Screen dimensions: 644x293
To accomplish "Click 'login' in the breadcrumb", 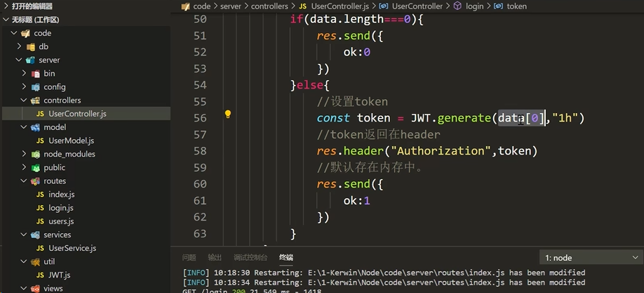I will point(474,6).
